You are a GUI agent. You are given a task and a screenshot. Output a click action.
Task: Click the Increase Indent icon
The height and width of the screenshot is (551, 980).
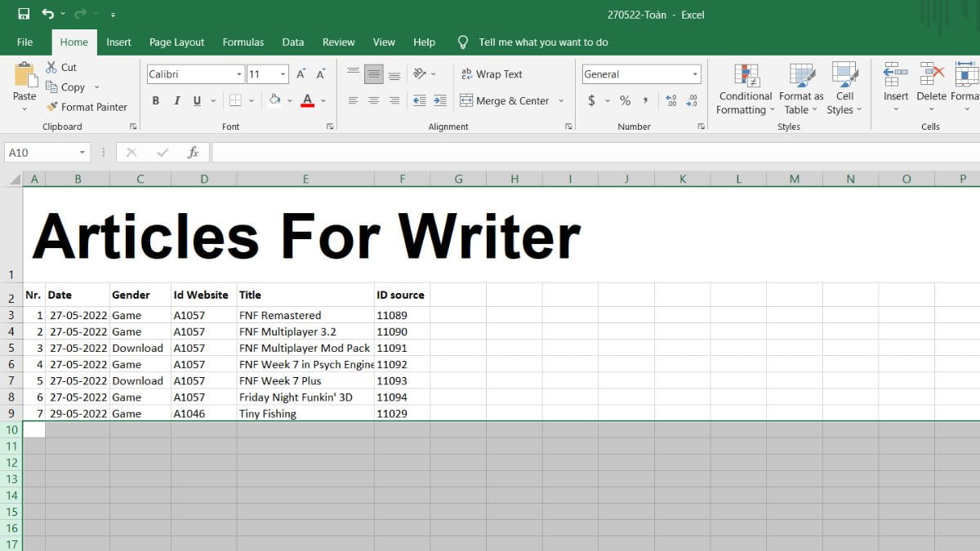(x=440, y=100)
